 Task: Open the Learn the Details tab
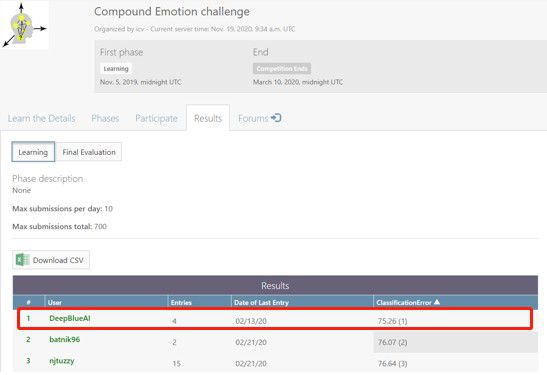pos(42,118)
